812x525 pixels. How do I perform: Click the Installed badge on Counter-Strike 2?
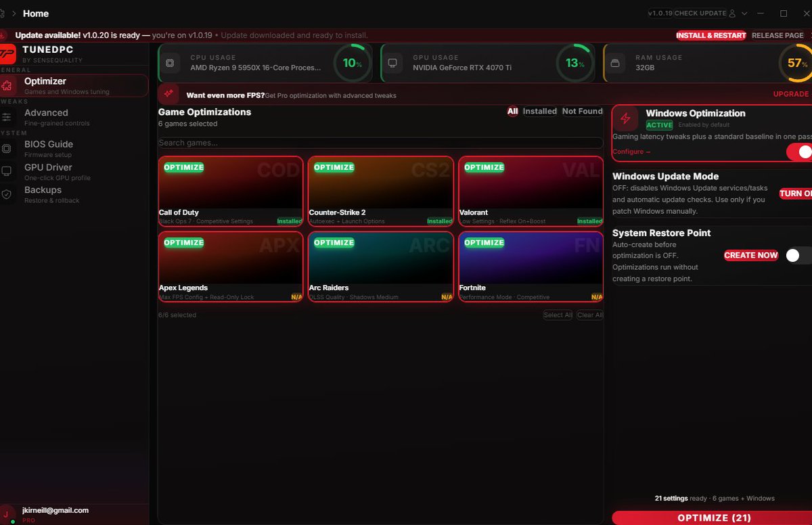(440, 221)
